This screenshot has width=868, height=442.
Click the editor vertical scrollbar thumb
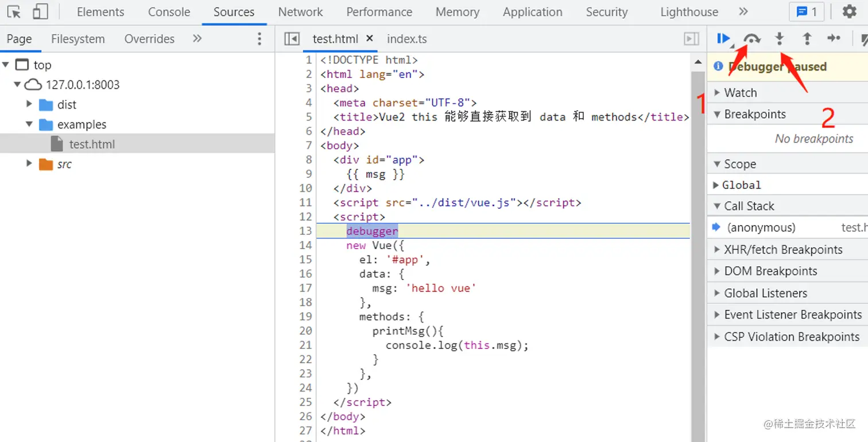(698, 255)
